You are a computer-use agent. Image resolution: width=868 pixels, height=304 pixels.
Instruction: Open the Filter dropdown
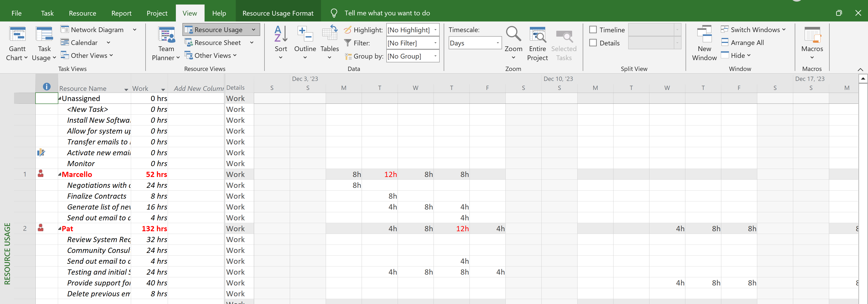click(435, 43)
